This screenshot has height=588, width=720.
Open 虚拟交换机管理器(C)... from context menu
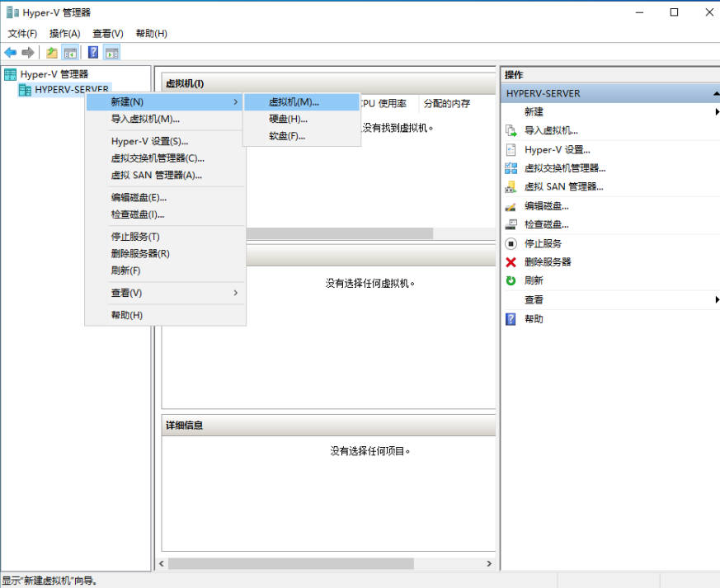coord(165,158)
